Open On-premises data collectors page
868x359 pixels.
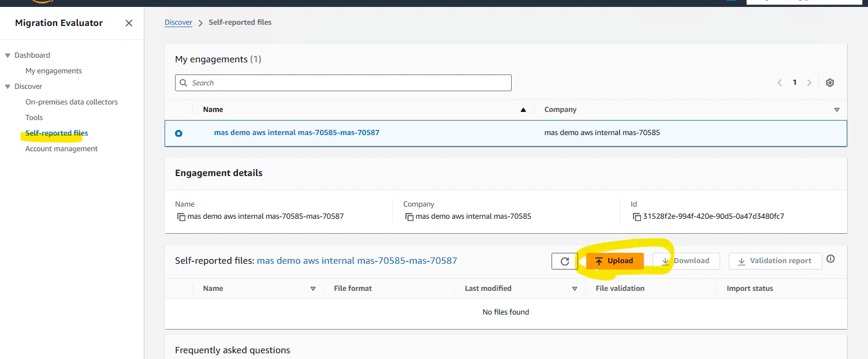(x=72, y=102)
